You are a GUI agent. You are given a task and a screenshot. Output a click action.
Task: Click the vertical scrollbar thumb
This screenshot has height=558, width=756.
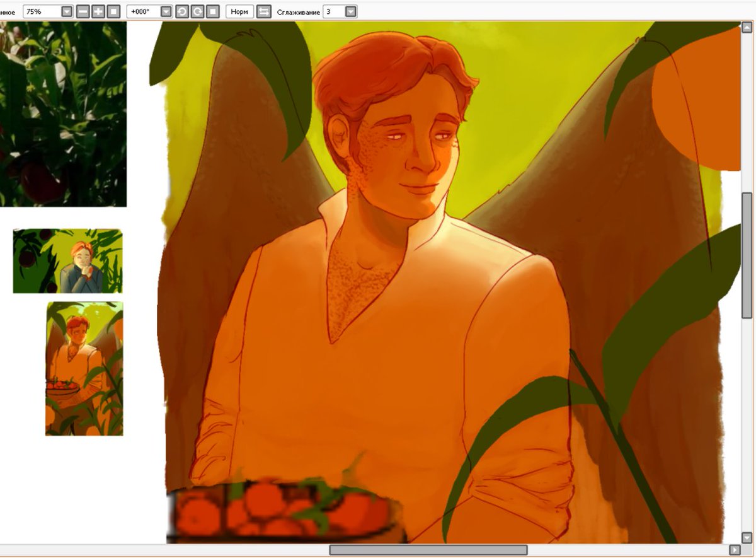747,256
